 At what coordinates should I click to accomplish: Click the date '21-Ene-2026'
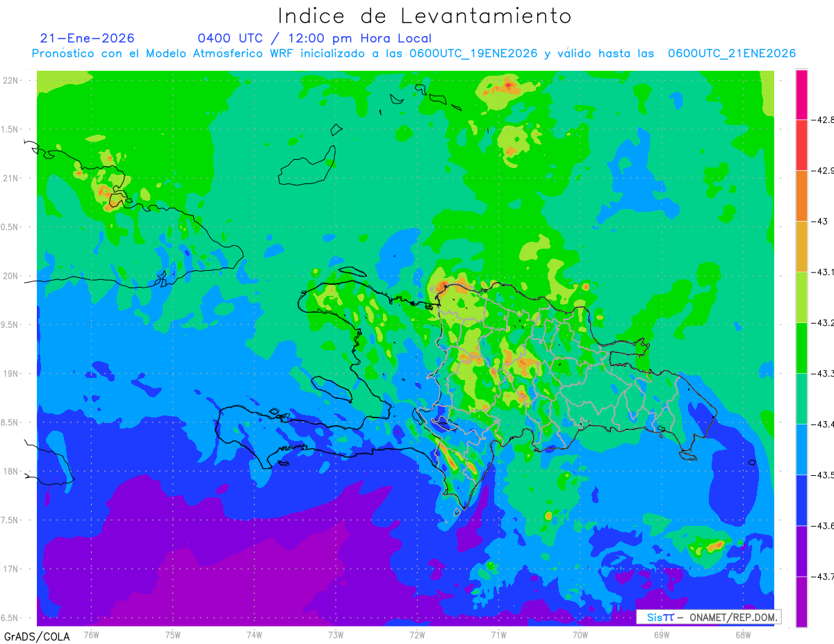pos(88,38)
